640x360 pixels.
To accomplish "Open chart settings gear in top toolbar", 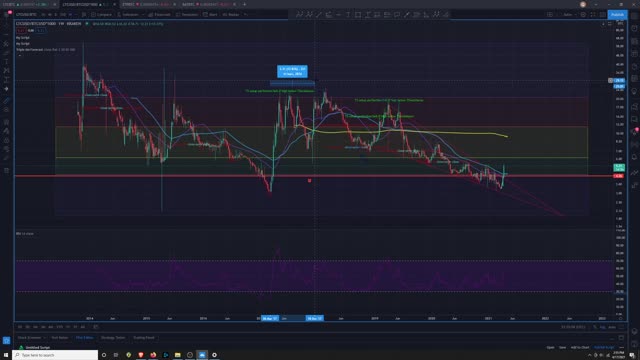I will [583, 14].
